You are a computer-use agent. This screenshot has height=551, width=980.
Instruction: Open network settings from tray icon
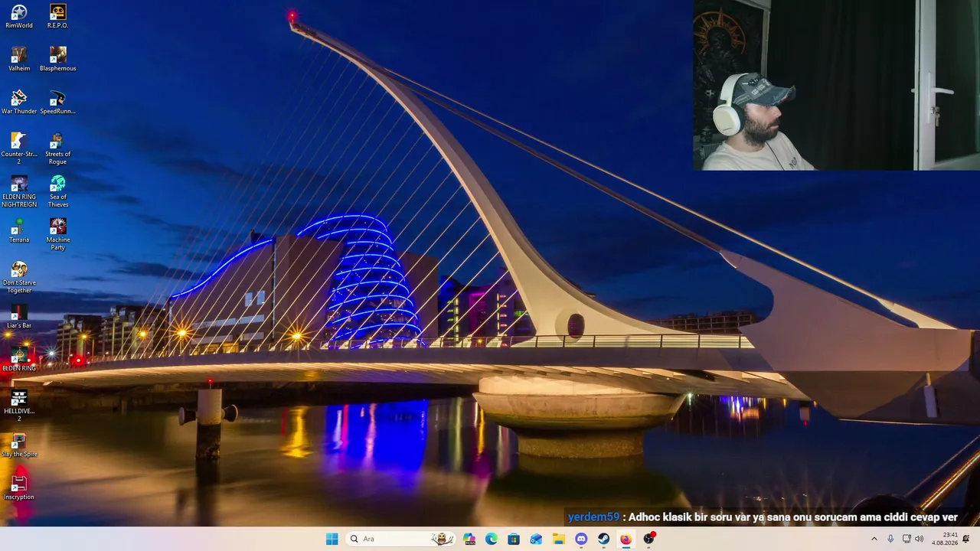906,539
